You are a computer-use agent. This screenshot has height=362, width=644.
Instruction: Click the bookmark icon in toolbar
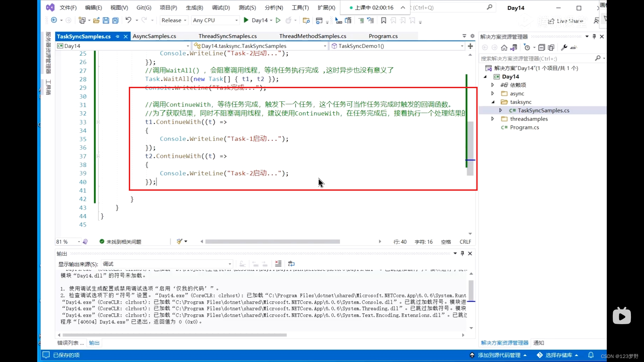(x=383, y=20)
